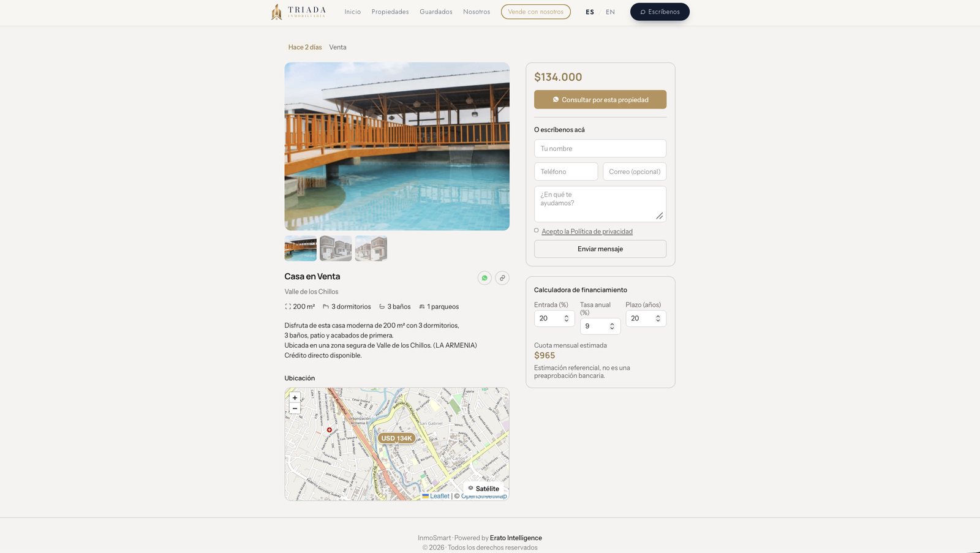The width and height of the screenshot is (980, 553).
Task: Click the Tasa anual value field
Action: point(600,326)
